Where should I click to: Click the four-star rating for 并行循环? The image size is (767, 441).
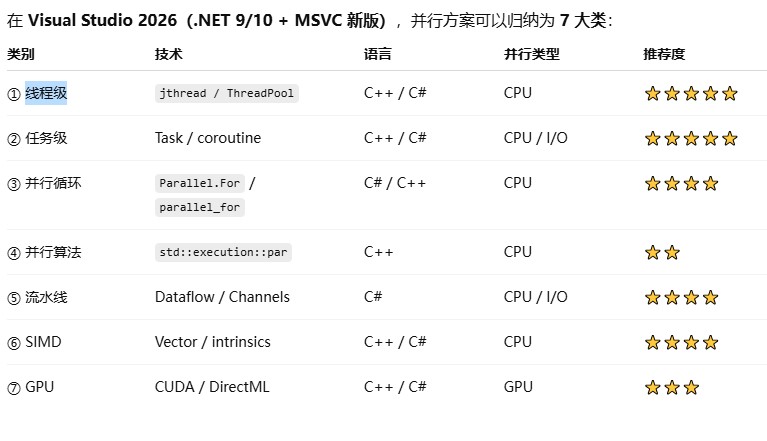[681, 184]
